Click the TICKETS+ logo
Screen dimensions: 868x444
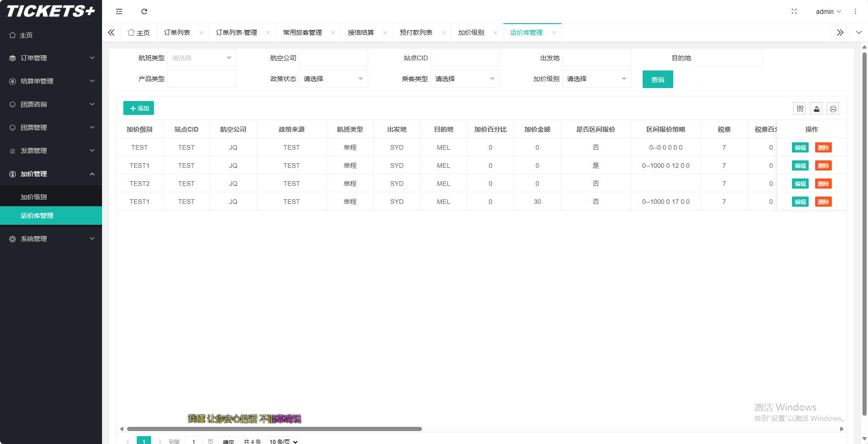coord(51,11)
